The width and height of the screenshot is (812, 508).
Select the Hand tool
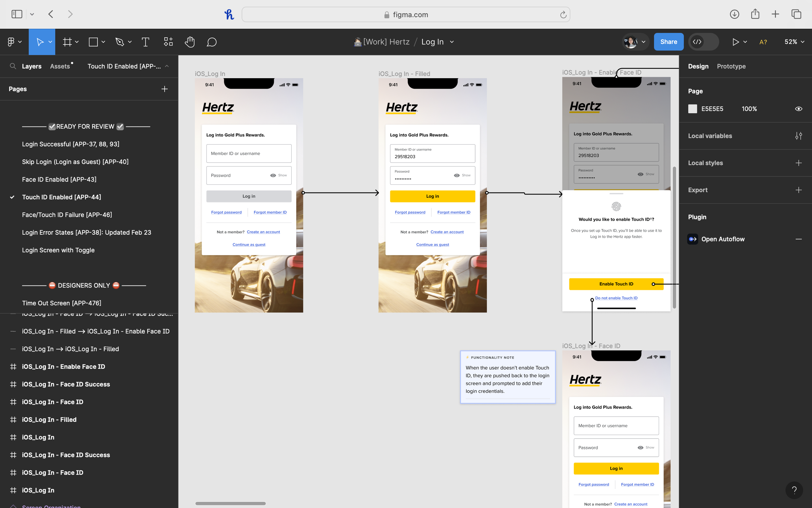pos(190,42)
